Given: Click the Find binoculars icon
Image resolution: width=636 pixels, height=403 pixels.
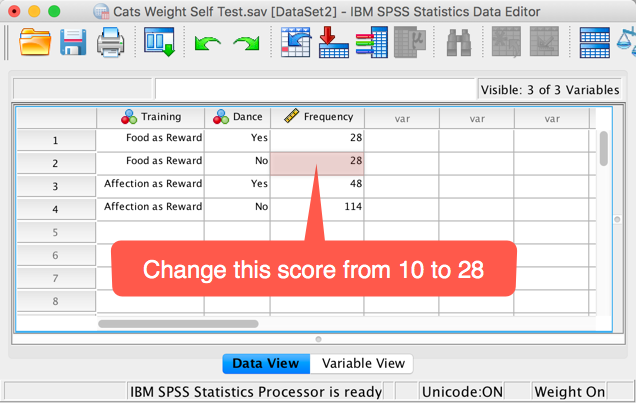Looking at the screenshot, I should pos(459,42).
